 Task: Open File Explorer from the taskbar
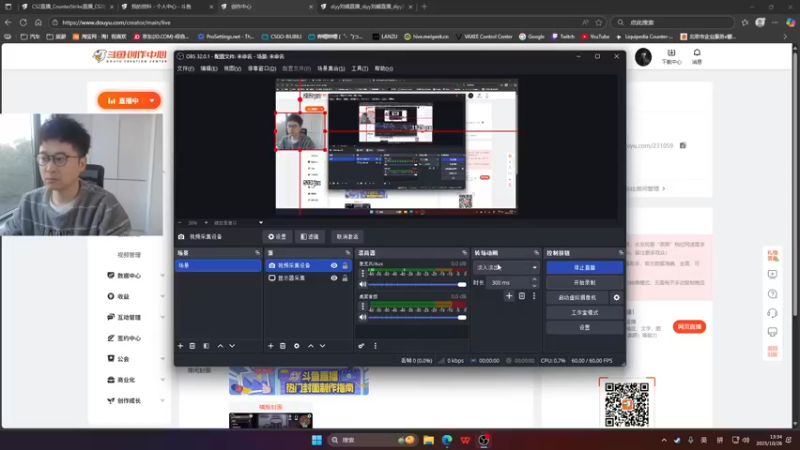[x=429, y=440]
